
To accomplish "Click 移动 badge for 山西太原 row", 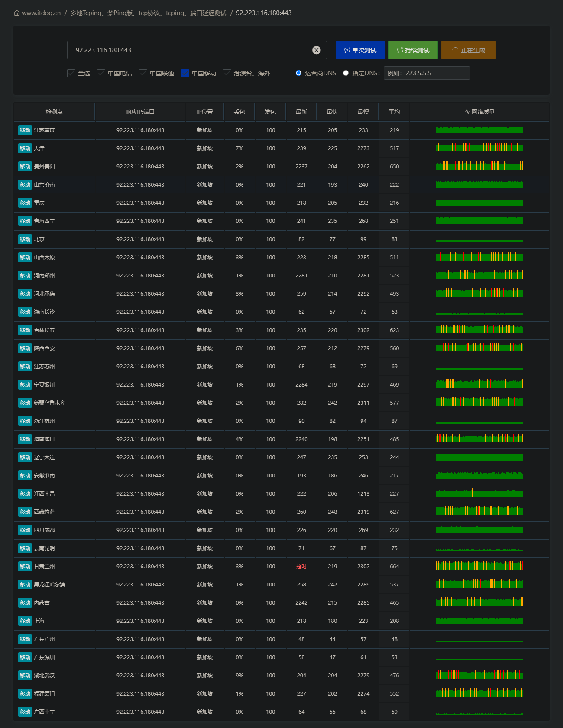I will (25, 258).
